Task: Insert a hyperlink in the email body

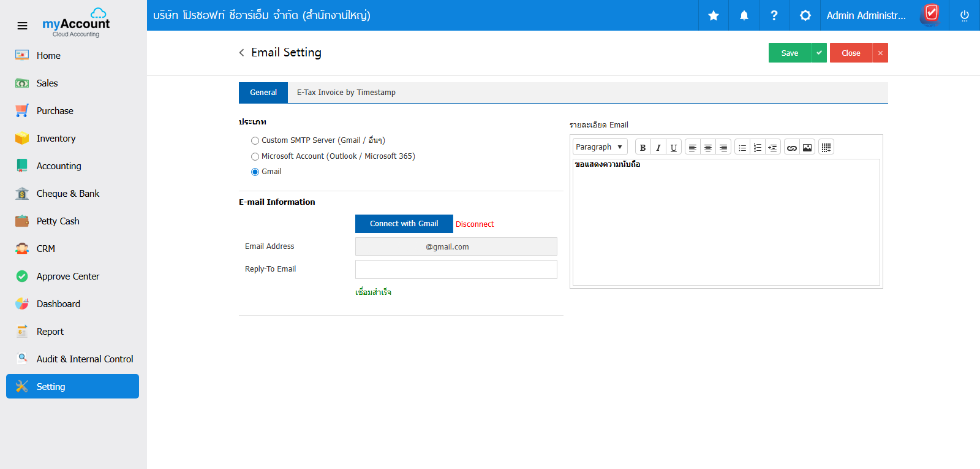Action: (791, 148)
